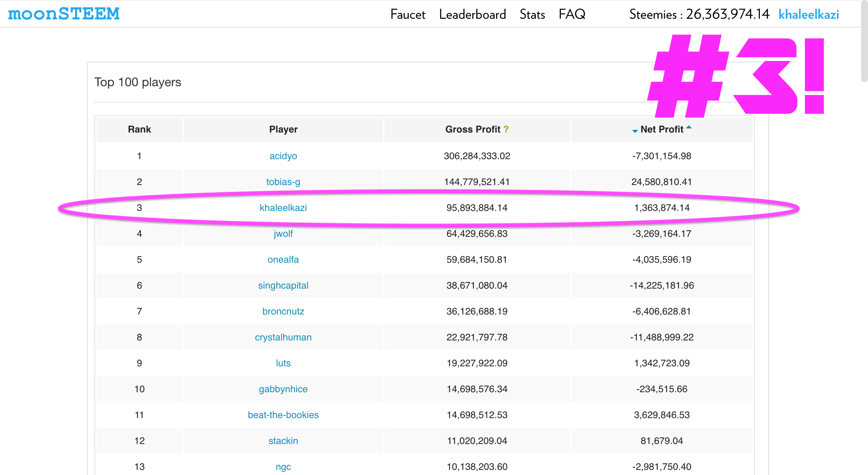Click the crystalhuman player link
Screen dimensions: 868x475
click(283, 337)
